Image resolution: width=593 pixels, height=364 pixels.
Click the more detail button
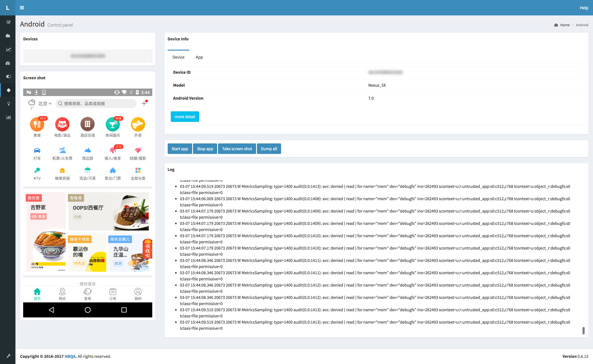point(185,116)
